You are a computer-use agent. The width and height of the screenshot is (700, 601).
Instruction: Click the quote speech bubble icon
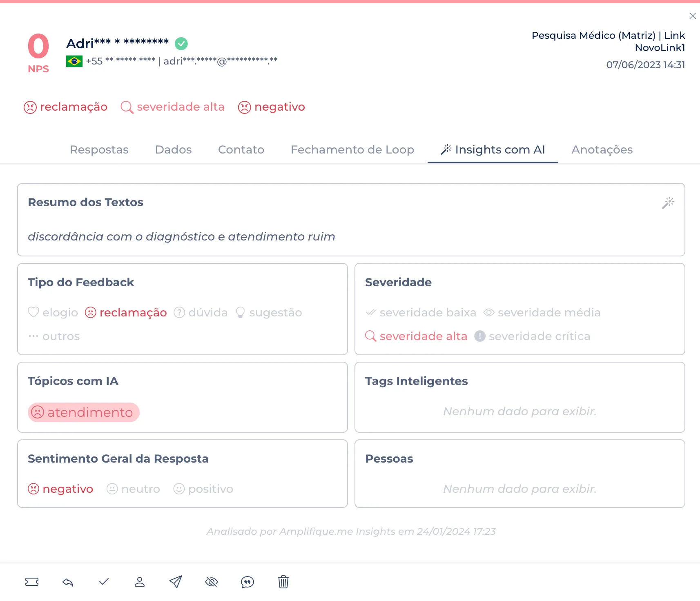tap(247, 582)
